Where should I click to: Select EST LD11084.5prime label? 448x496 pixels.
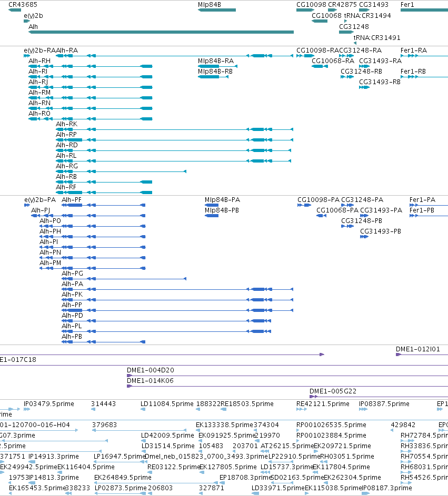[167, 404]
